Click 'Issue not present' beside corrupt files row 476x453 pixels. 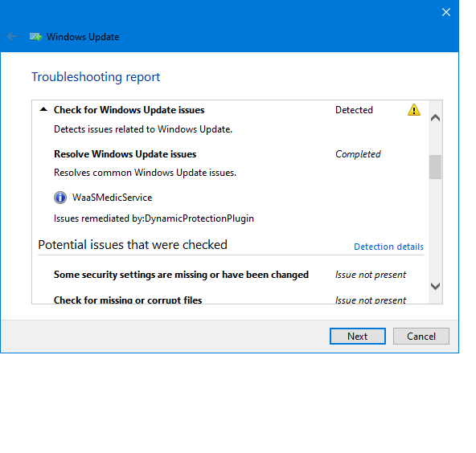tap(371, 300)
